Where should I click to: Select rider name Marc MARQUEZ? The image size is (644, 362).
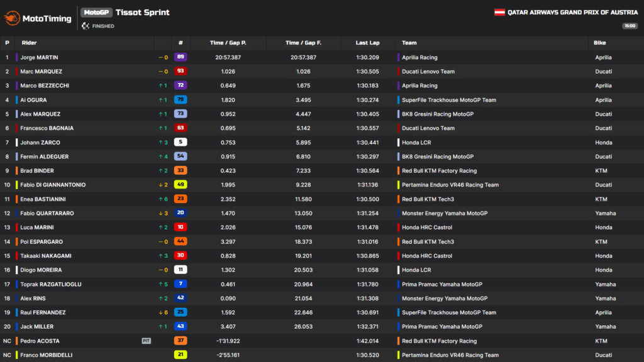tap(41, 72)
